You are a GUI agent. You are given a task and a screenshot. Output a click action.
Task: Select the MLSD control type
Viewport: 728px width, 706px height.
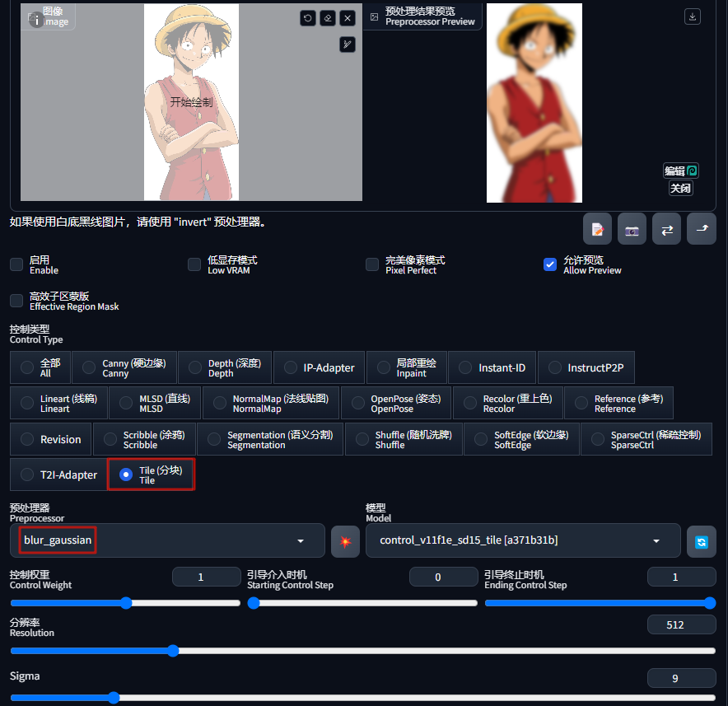pos(155,403)
